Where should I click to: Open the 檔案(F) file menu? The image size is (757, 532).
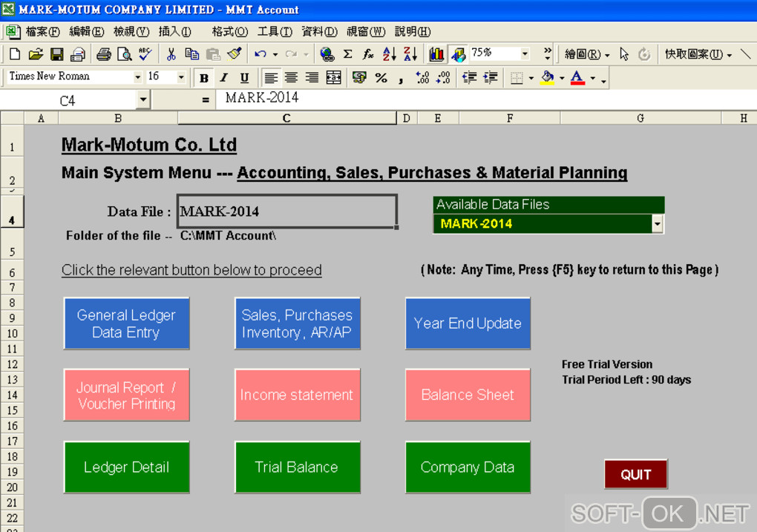[x=42, y=32]
